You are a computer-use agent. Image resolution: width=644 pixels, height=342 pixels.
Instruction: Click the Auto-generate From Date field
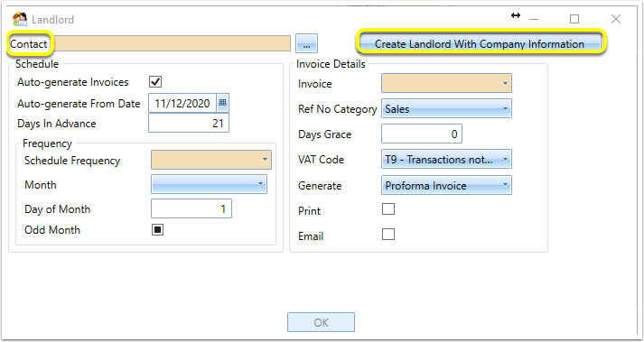[182, 103]
